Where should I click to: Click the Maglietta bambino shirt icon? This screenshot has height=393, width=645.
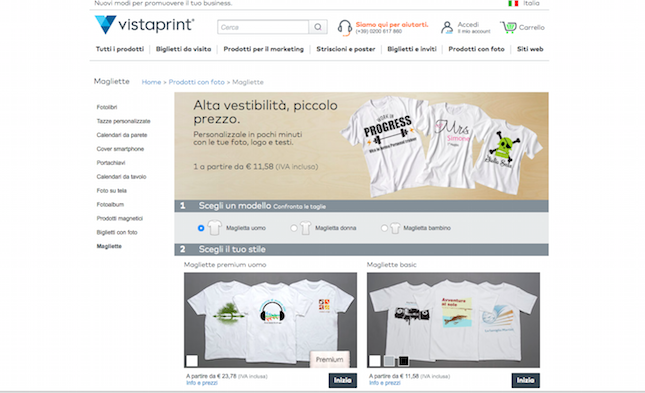point(395,228)
